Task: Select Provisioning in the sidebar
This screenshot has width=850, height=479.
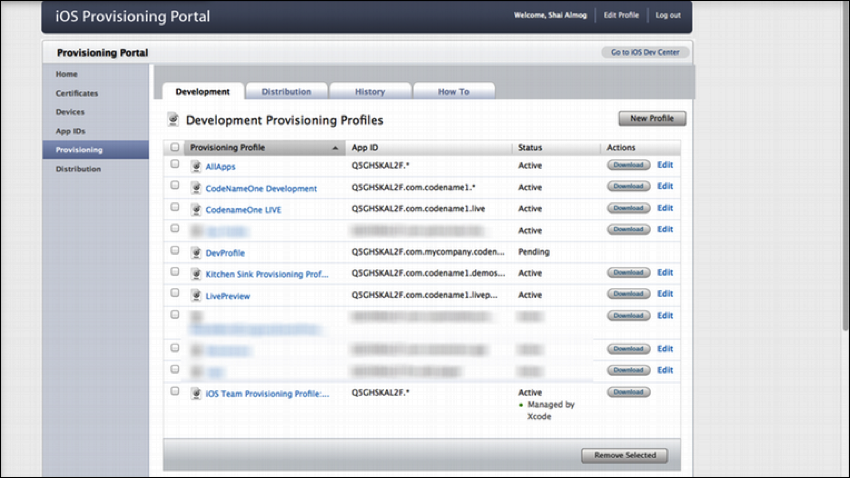Action: [x=95, y=150]
